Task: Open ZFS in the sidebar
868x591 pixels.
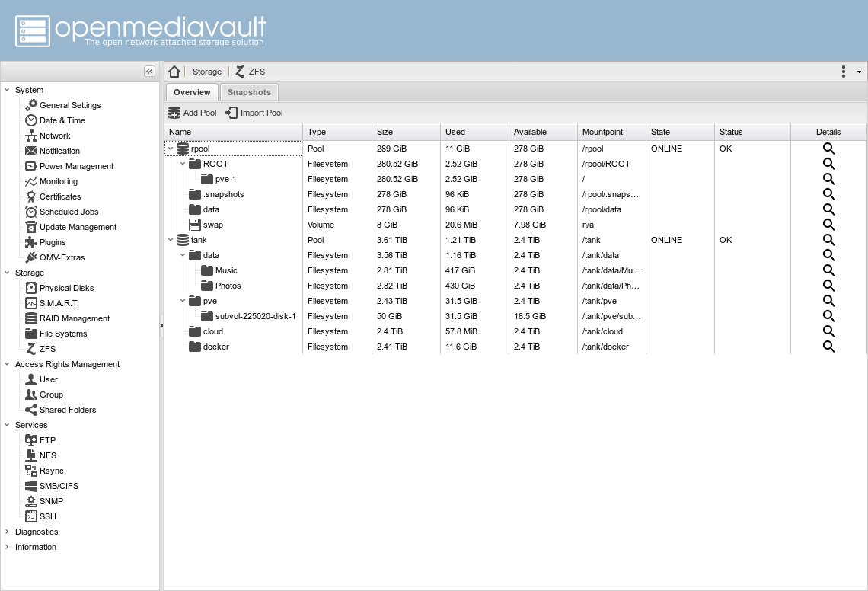Action: (x=47, y=349)
